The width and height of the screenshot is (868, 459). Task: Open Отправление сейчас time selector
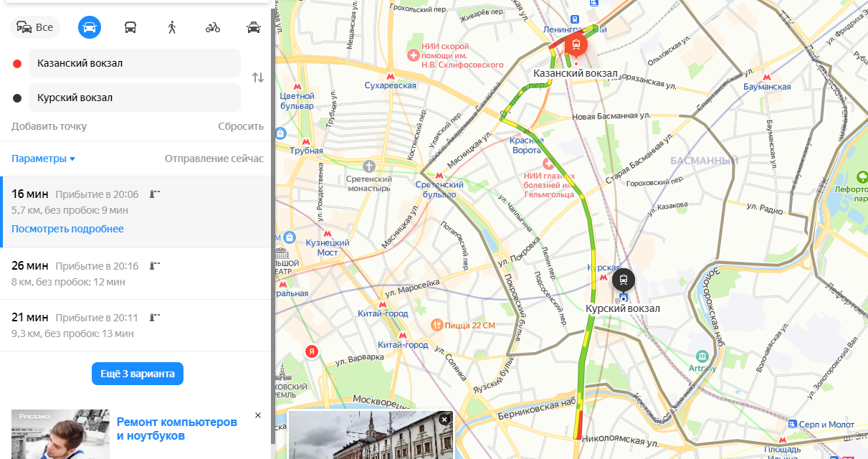coord(214,158)
